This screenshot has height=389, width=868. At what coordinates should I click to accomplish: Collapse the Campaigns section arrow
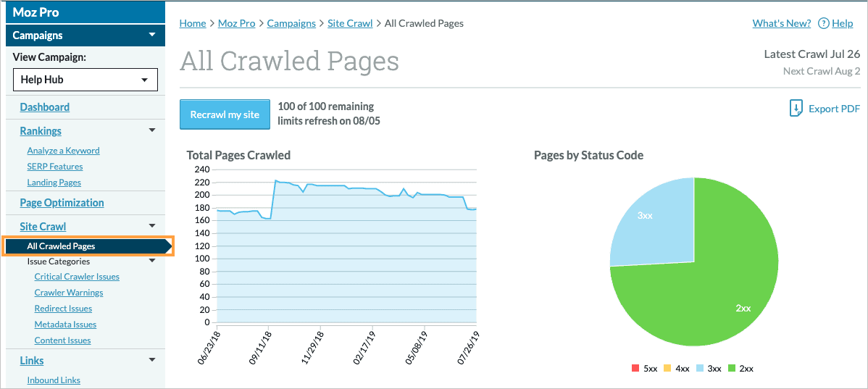151,35
